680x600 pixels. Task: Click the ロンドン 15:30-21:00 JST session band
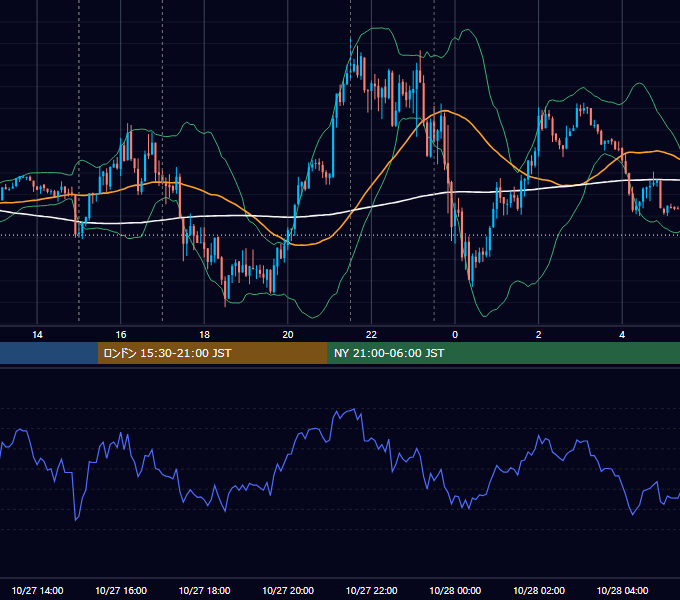[x=212, y=353]
